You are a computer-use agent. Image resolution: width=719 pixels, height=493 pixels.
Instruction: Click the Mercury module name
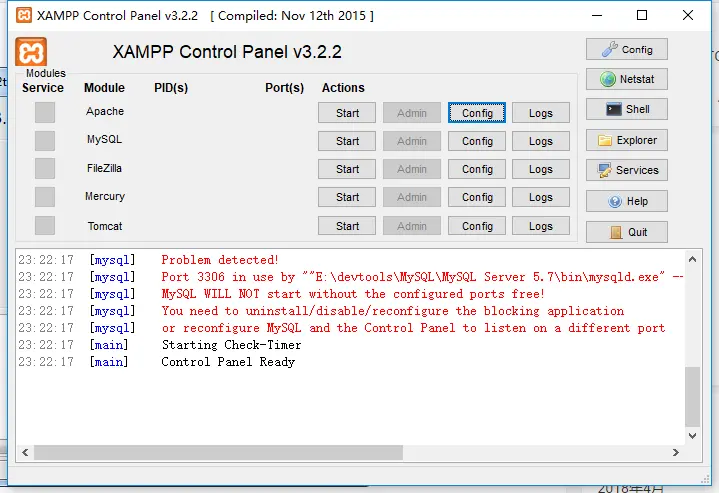click(105, 196)
